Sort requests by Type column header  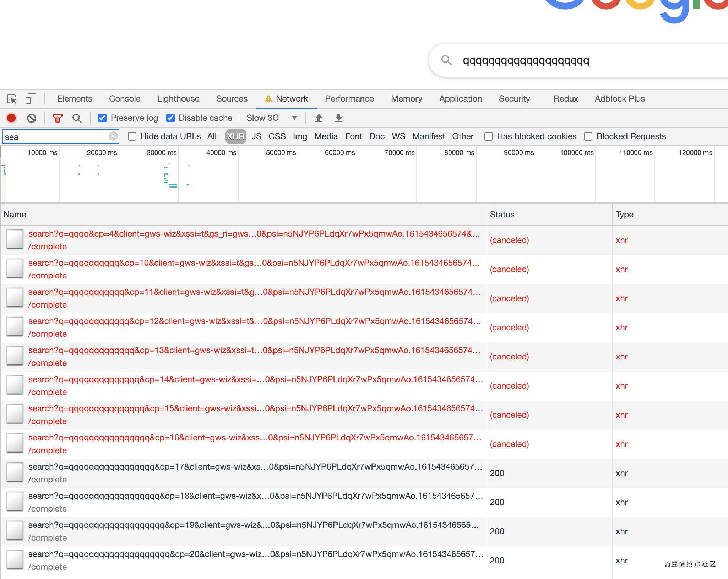click(670, 215)
